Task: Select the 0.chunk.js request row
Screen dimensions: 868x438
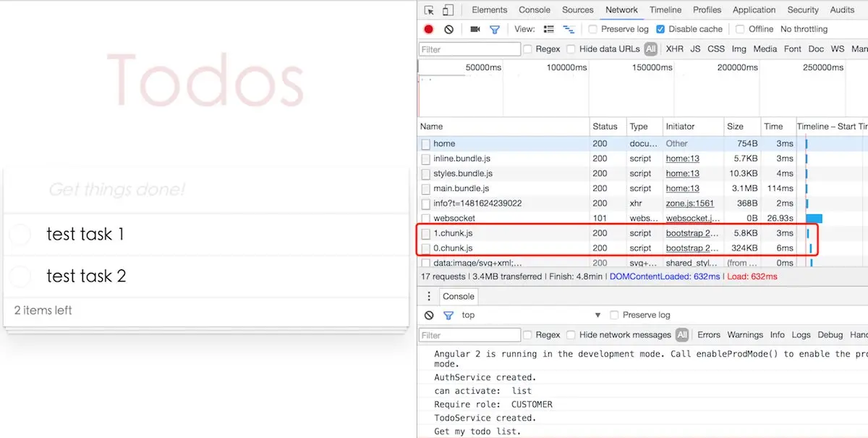Action: point(642,248)
